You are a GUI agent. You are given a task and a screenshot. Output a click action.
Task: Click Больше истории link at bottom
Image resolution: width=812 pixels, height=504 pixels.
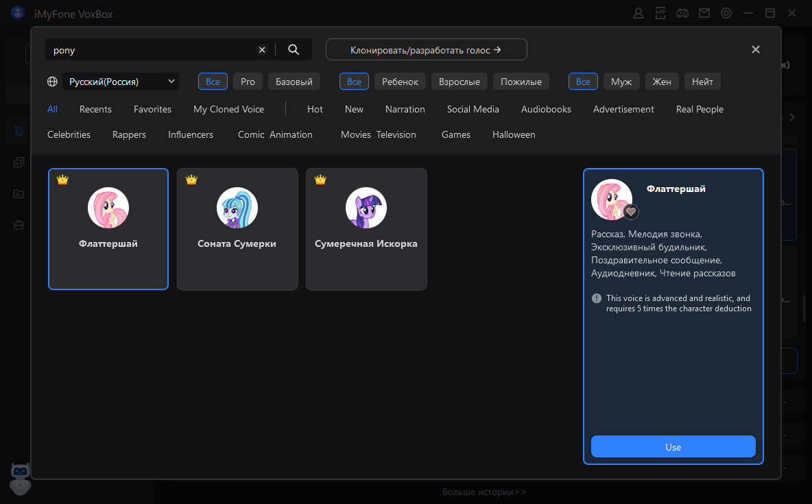coord(484,492)
